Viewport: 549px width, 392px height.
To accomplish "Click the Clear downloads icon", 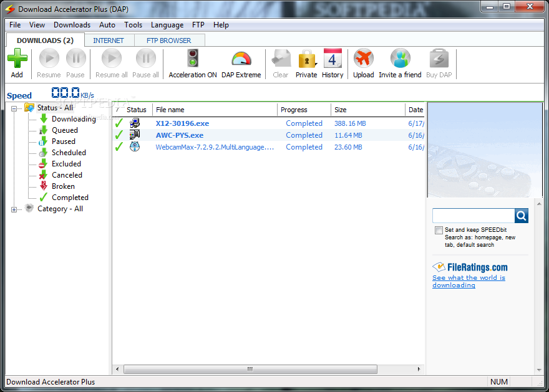I will coord(280,60).
